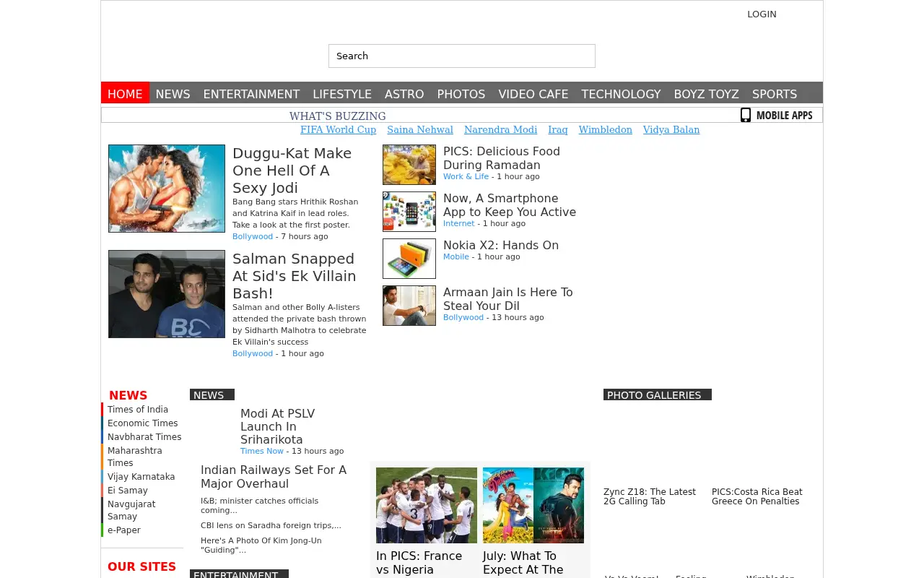Click the Mobile Apps phone icon
This screenshot has height=578, width=924.
746,115
